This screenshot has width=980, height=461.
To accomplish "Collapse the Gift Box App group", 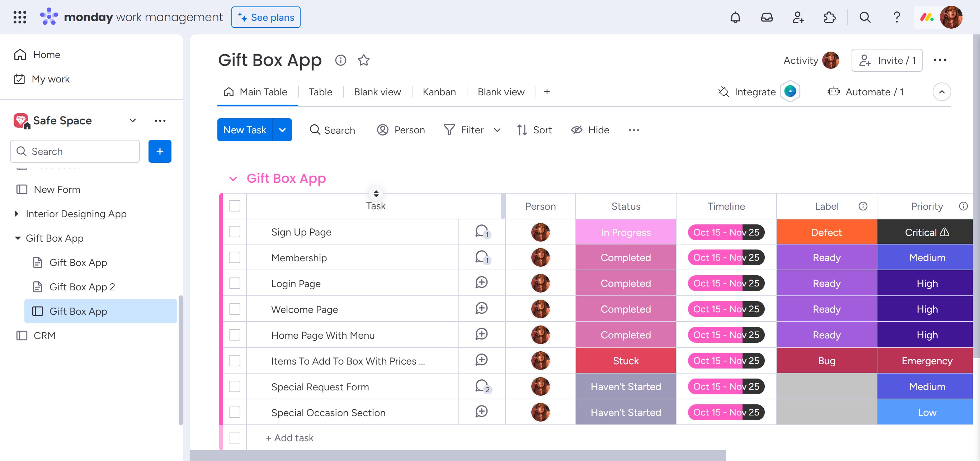I will [x=233, y=179].
